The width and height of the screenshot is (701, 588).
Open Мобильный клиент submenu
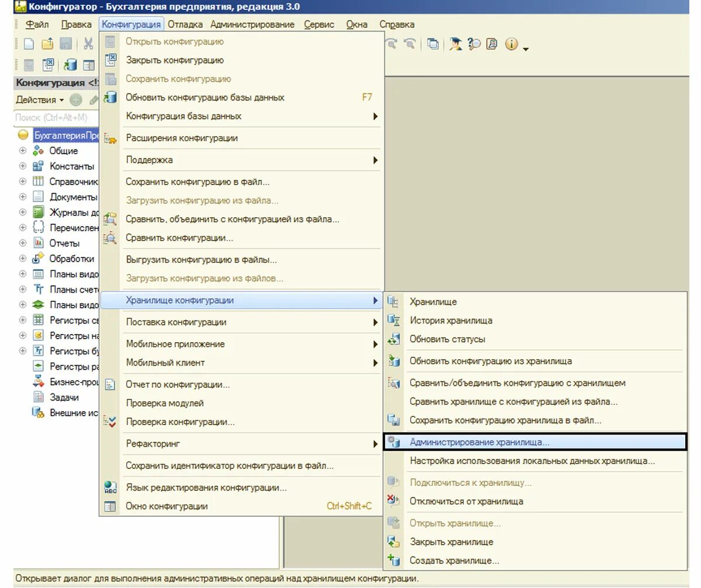tap(241, 363)
